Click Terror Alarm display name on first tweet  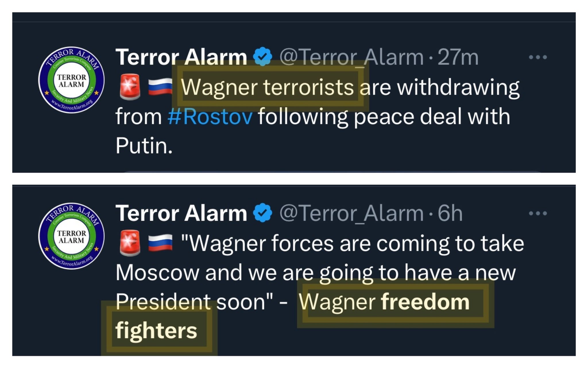point(181,57)
